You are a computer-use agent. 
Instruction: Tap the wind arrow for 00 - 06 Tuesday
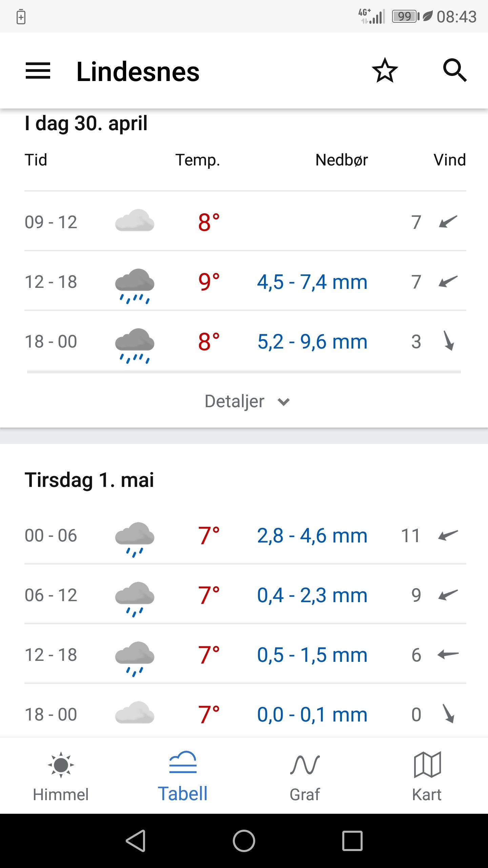point(448,535)
